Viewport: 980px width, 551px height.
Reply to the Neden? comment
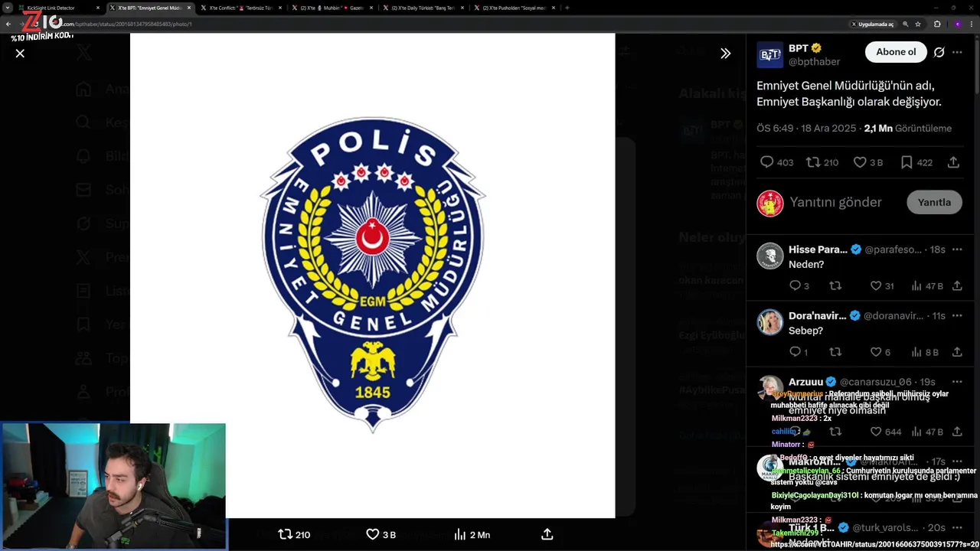click(799, 285)
